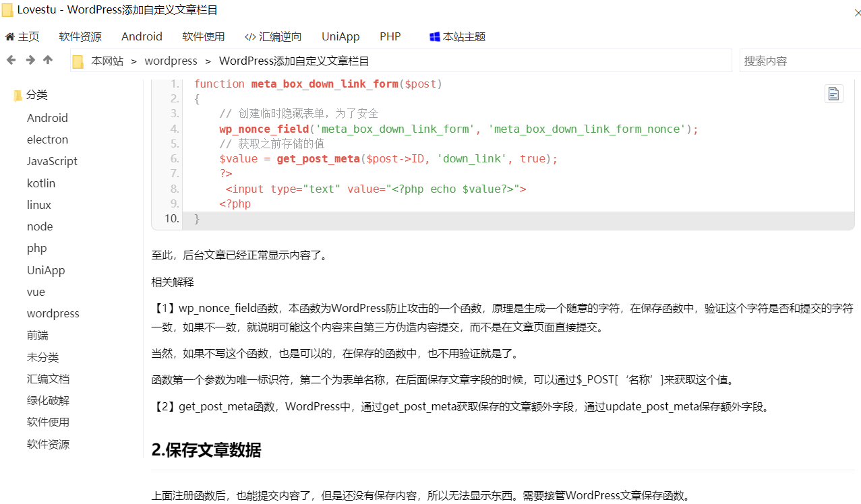Open the 本站主题 menu item
The width and height of the screenshot is (861, 504).
[457, 36]
